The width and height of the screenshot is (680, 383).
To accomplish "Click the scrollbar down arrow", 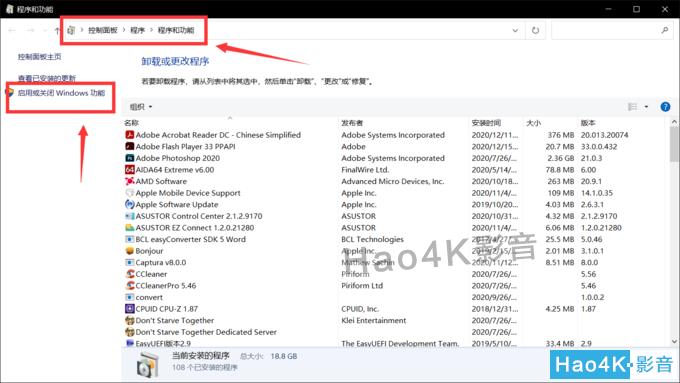I will [674, 341].
